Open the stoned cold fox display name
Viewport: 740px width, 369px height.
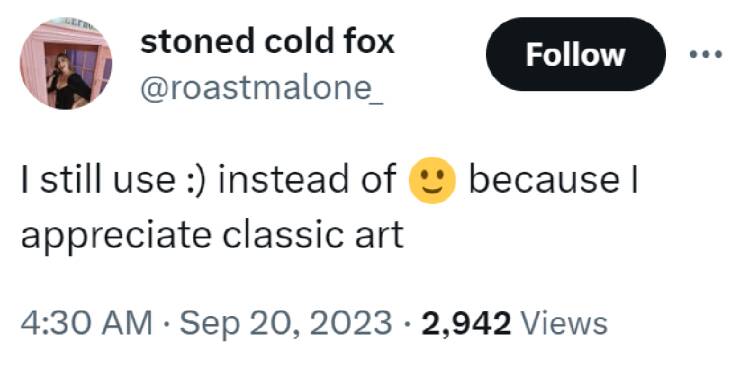point(267,42)
